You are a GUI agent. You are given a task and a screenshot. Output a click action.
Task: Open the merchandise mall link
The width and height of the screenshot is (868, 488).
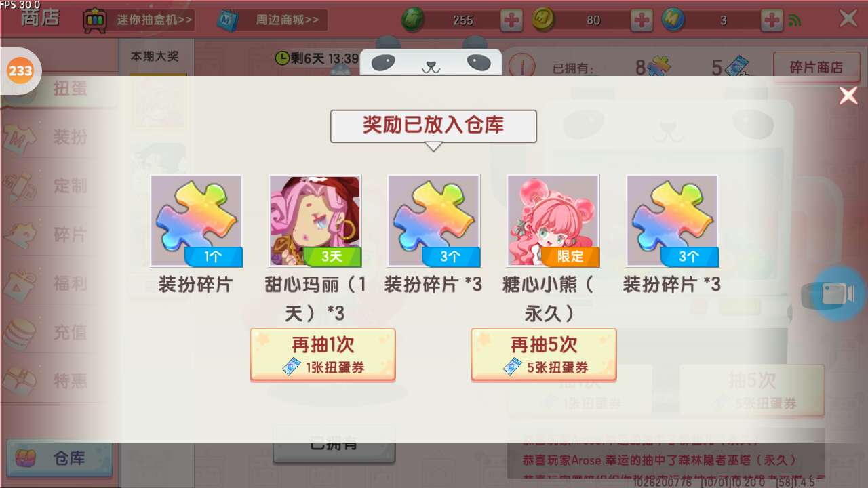(272, 20)
